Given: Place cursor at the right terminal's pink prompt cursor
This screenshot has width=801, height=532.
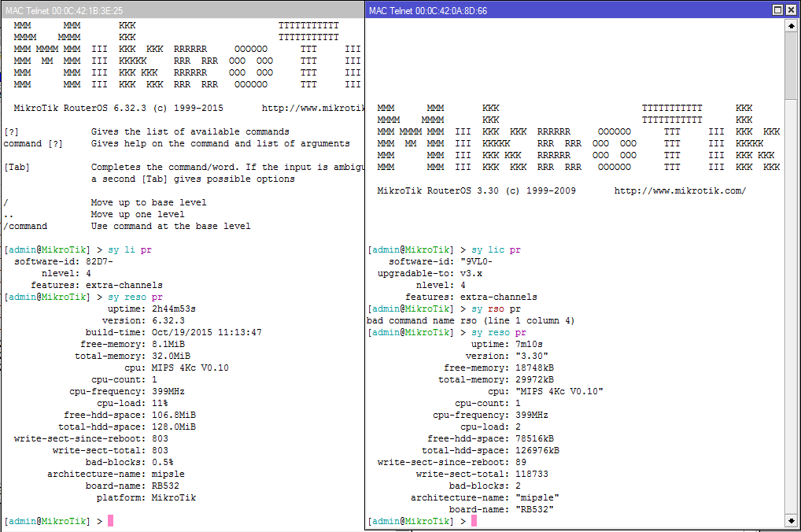Looking at the screenshot, I should coord(474,521).
